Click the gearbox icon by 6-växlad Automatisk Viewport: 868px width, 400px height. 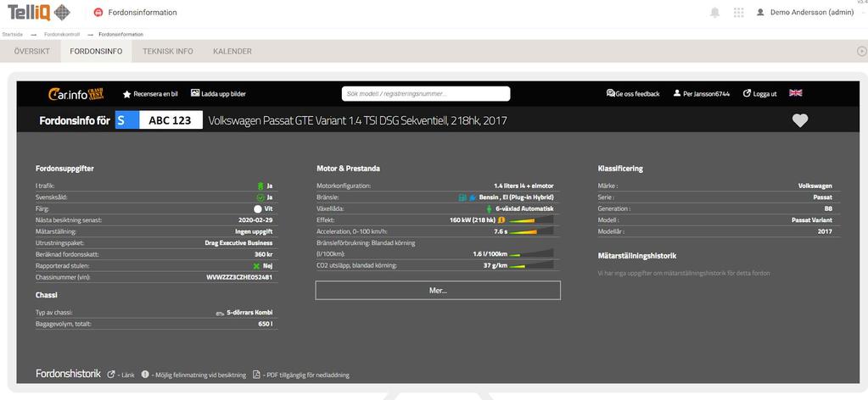pyautogui.click(x=489, y=209)
